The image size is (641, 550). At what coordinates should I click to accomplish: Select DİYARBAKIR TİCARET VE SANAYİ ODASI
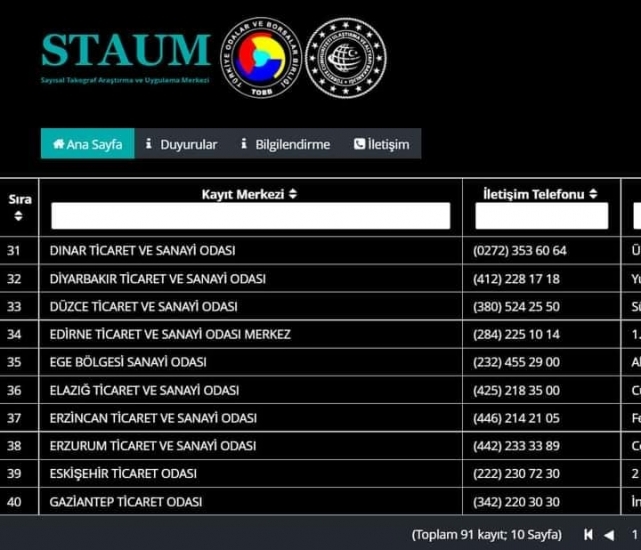coord(157,279)
